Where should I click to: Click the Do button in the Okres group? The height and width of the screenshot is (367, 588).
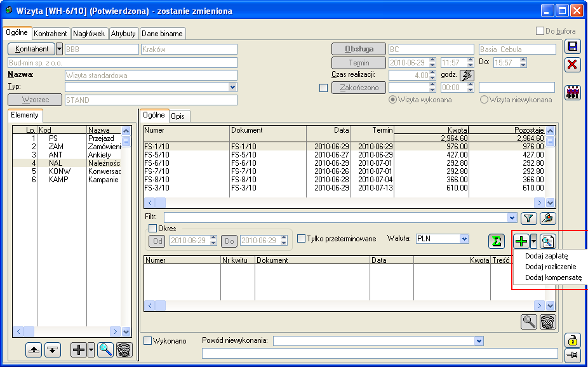click(x=229, y=241)
